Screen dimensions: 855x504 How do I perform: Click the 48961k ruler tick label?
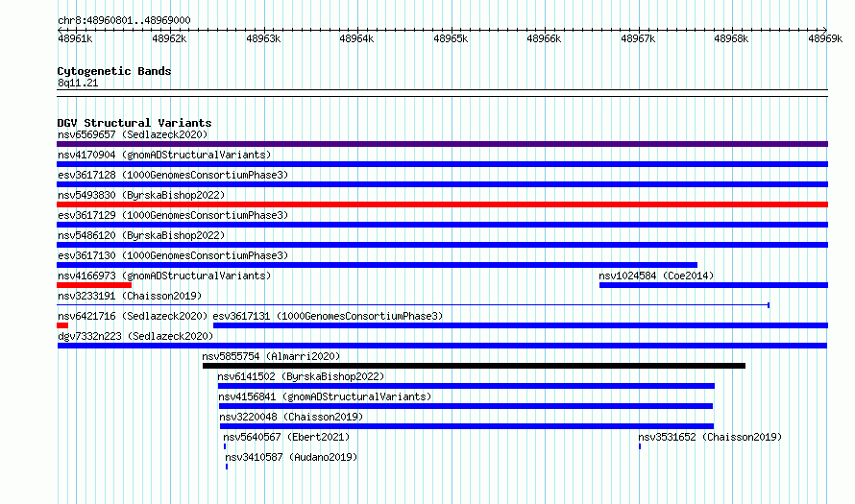[75, 38]
